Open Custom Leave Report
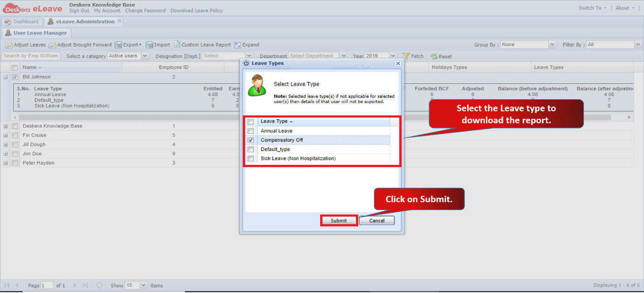 click(202, 45)
